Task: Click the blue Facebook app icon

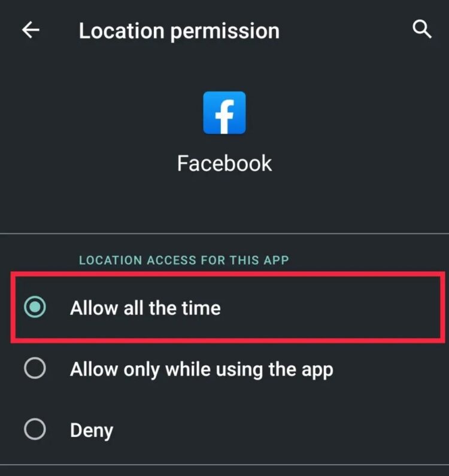Action: pos(224,113)
